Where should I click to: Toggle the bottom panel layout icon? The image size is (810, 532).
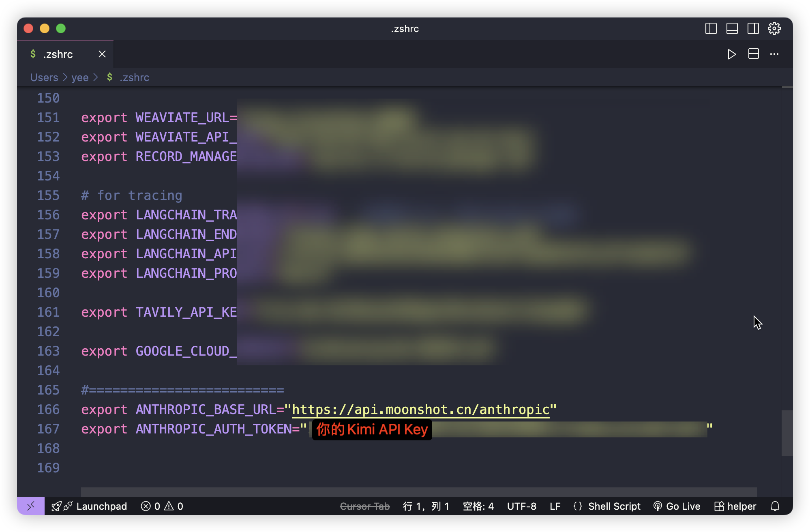point(732,28)
